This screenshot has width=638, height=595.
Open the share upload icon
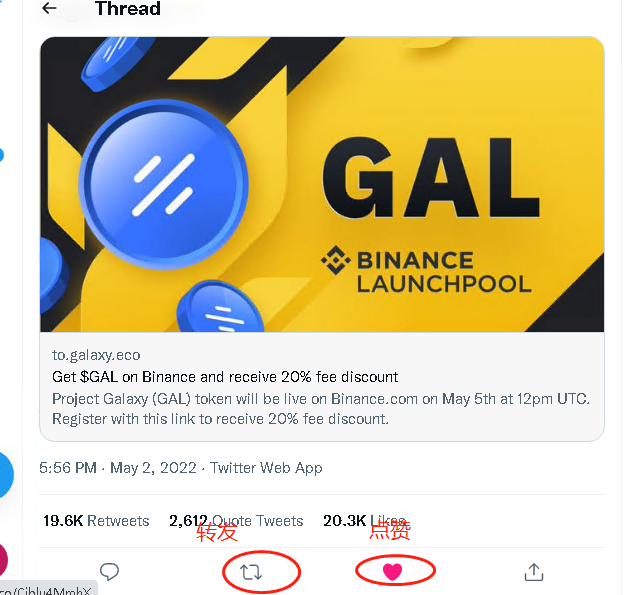click(533, 572)
